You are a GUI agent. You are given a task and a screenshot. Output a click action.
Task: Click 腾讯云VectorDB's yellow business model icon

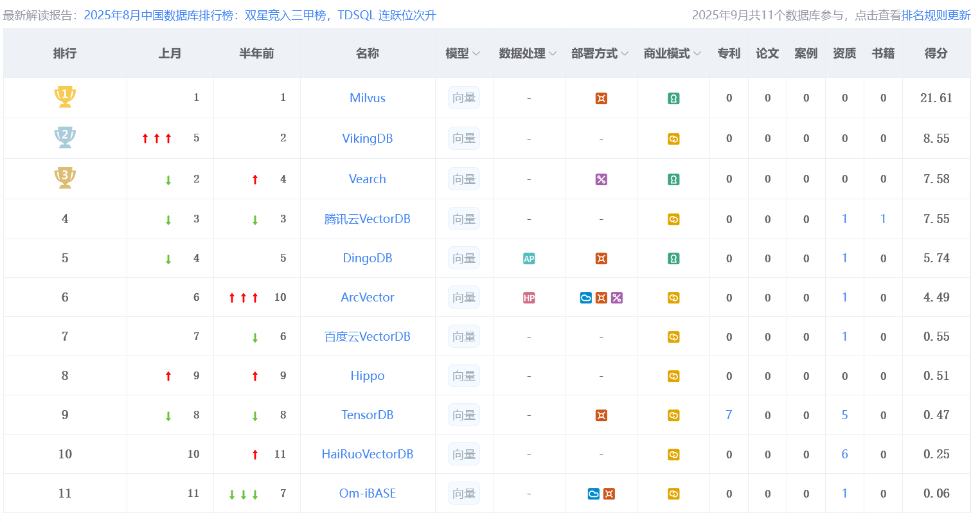click(673, 219)
